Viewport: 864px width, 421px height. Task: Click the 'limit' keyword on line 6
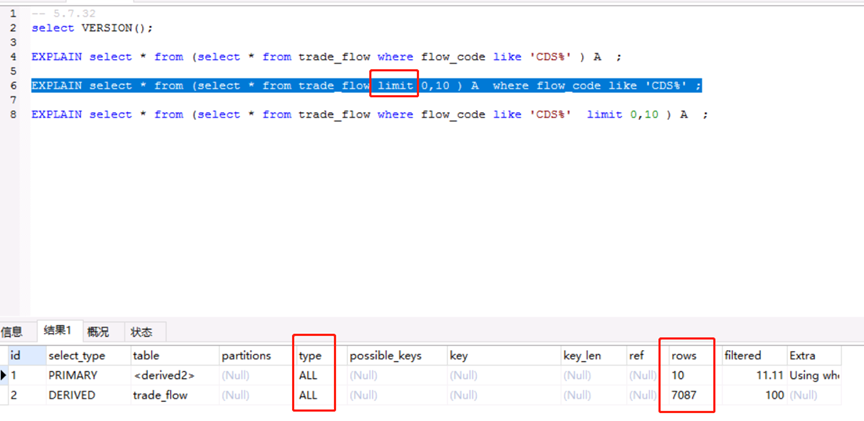[x=396, y=85]
